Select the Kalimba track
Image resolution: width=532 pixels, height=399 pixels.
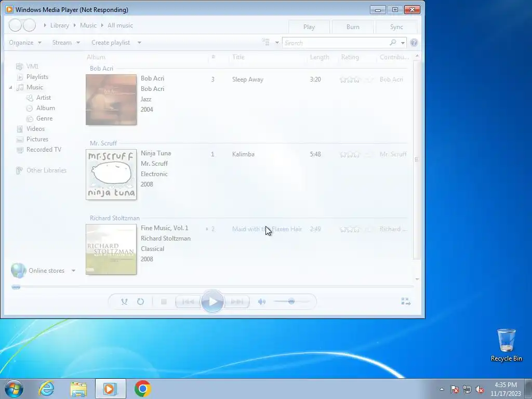click(243, 154)
